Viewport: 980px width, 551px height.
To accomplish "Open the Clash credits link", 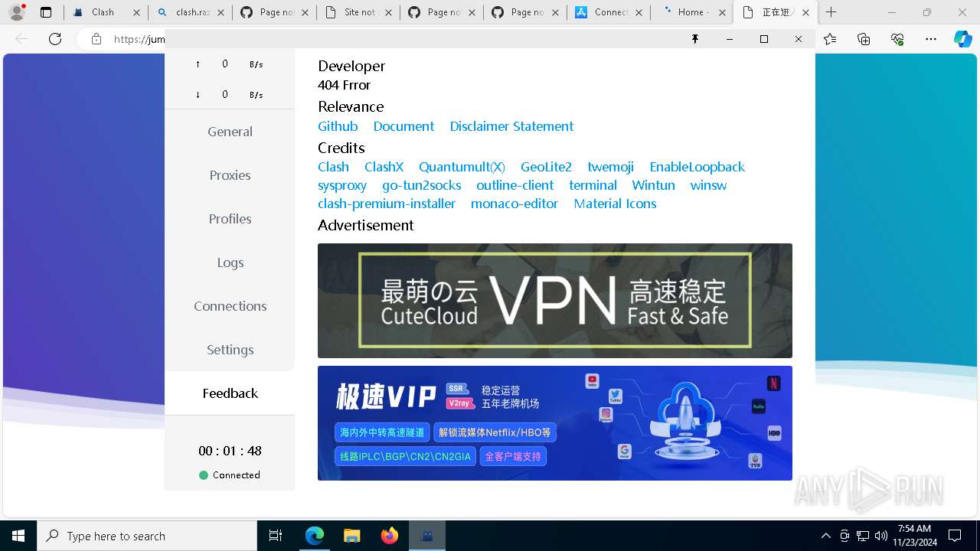I will point(333,167).
